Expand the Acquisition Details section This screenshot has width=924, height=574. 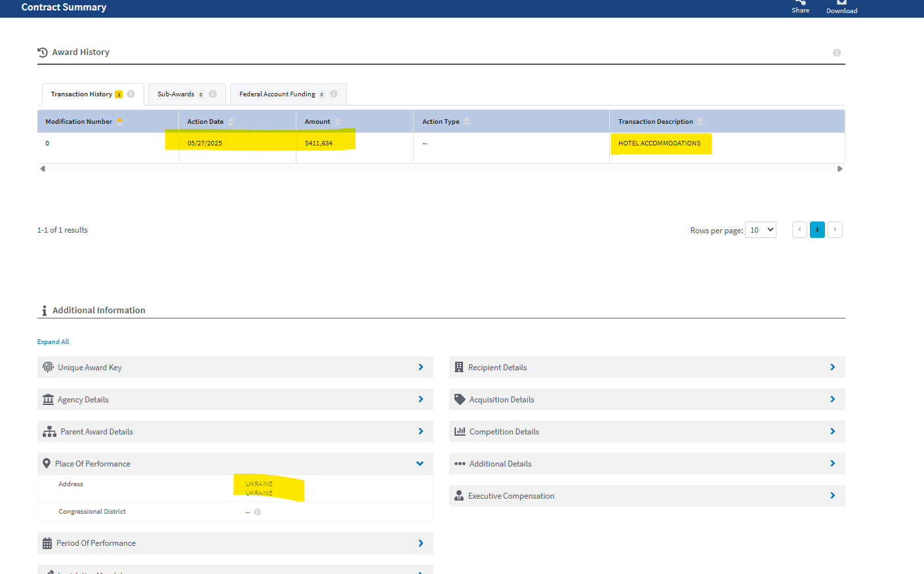pyautogui.click(x=647, y=399)
